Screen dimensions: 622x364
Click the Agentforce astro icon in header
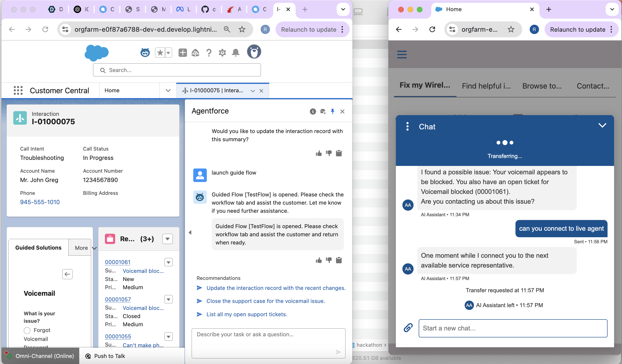tap(145, 53)
